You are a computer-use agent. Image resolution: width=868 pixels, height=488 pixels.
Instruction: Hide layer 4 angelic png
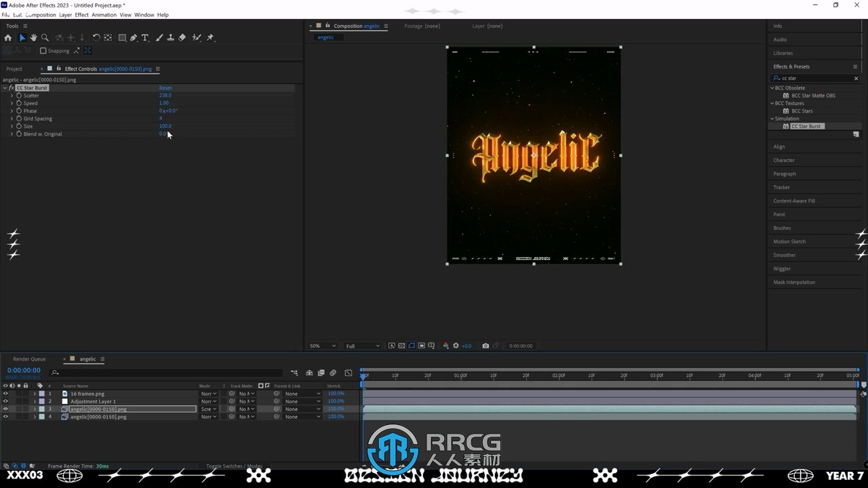point(5,417)
